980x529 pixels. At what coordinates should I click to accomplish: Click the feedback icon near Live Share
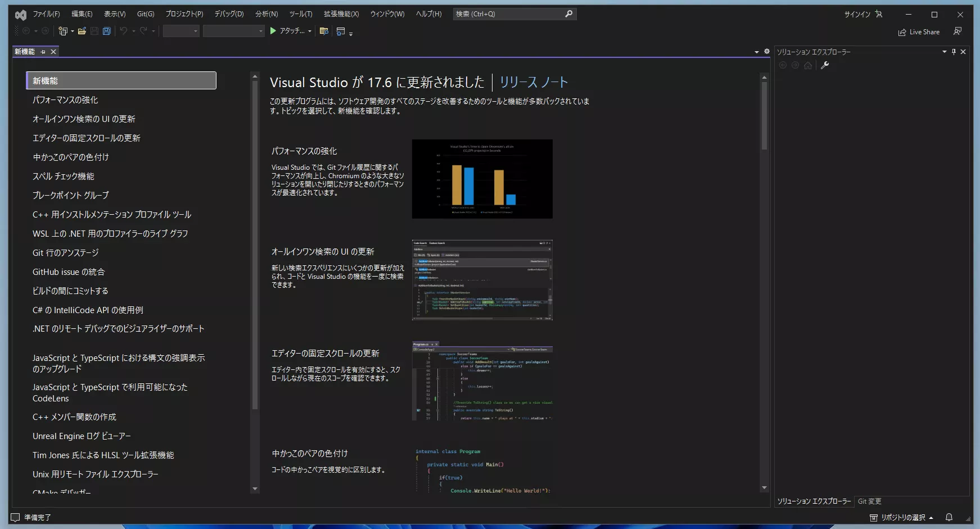[x=958, y=31]
